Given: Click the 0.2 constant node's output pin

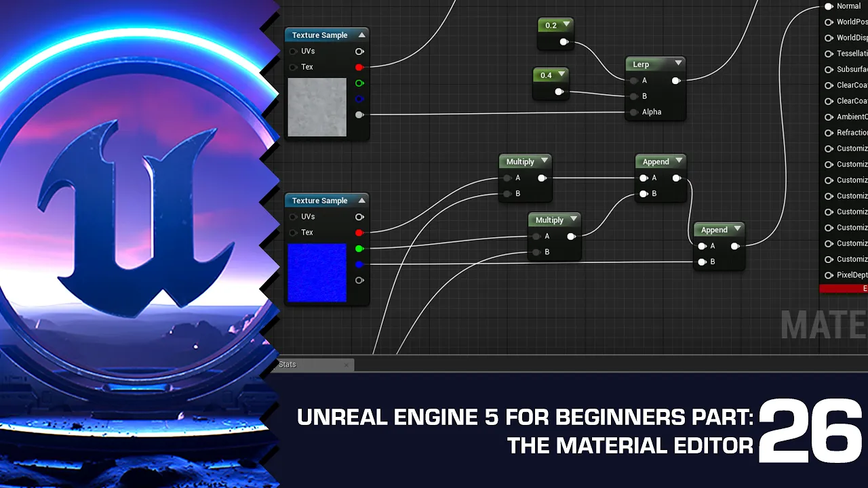Looking at the screenshot, I should pos(564,42).
